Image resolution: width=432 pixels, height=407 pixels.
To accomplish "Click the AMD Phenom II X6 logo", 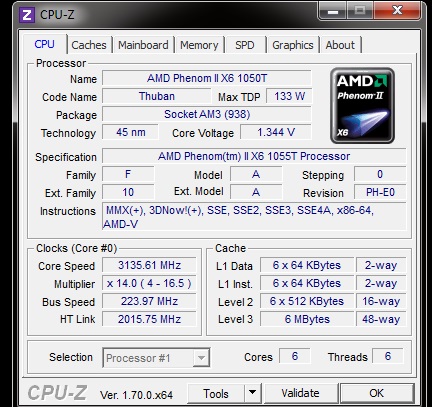I will (x=362, y=106).
